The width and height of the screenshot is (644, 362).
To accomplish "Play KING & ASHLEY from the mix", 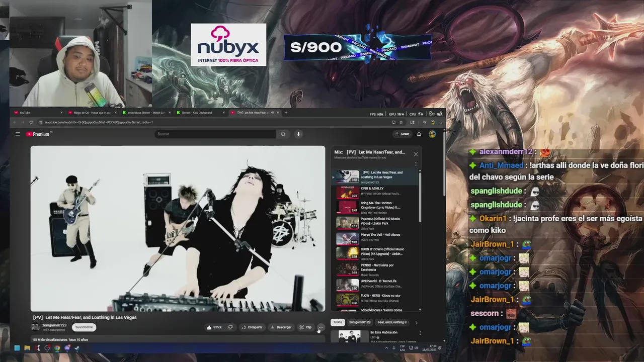I will 375,192.
